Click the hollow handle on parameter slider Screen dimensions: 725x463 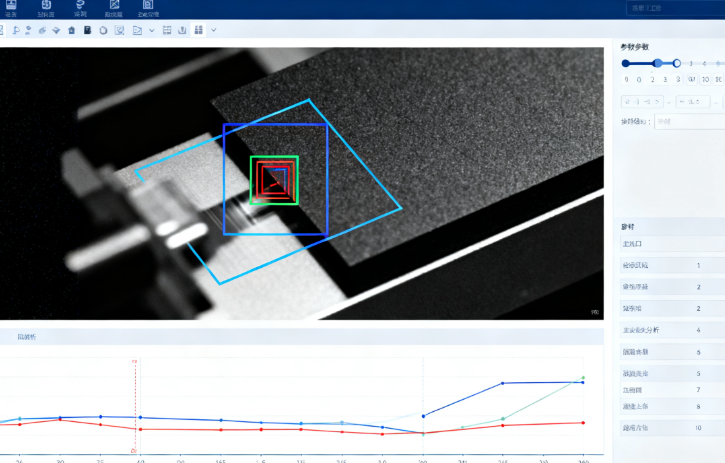click(677, 63)
